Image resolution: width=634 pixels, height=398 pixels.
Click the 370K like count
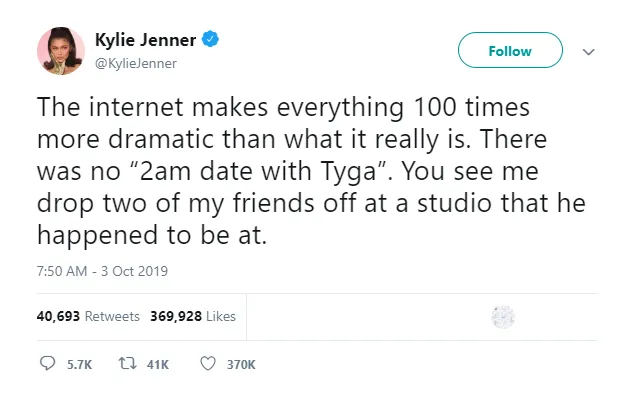point(241,364)
